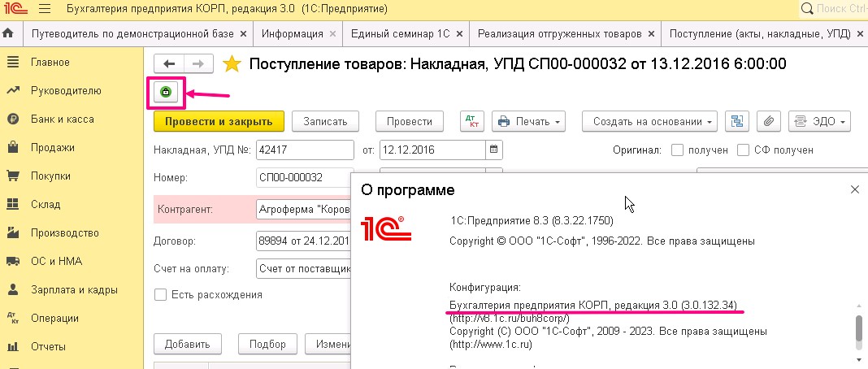Click the green lock icon button
Image resolution: width=868 pixels, height=369 pixels.
(166, 93)
